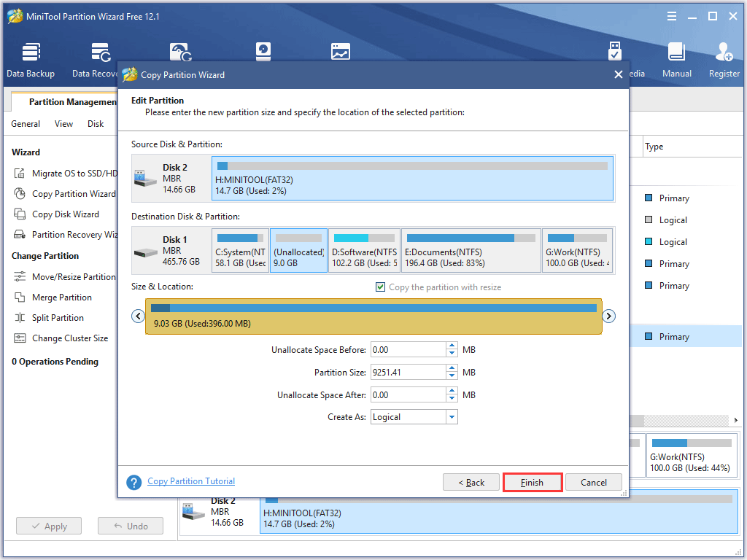Select G:Work(NTFS) in destination disk row

(x=578, y=251)
